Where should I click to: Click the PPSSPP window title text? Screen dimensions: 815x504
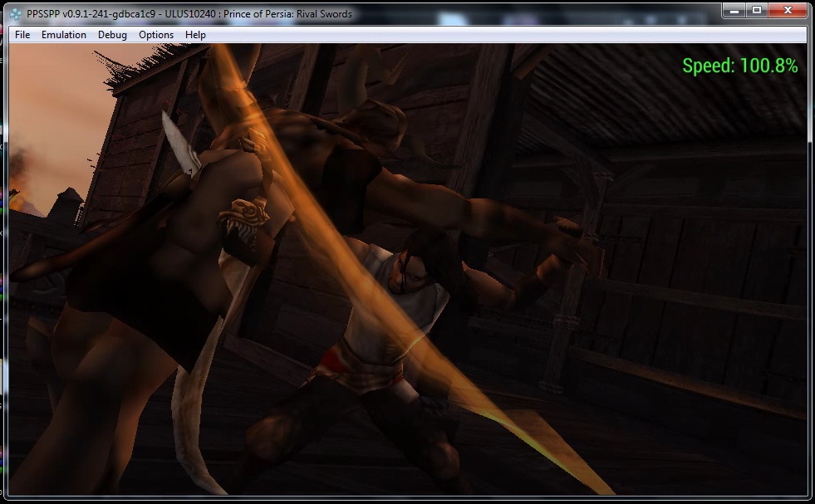pos(188,13)
